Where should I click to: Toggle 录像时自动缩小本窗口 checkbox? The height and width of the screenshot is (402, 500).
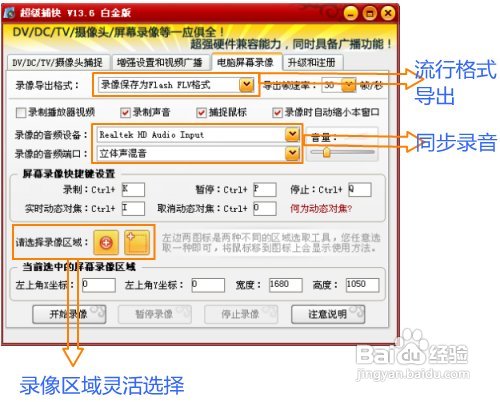coord(277,112)
